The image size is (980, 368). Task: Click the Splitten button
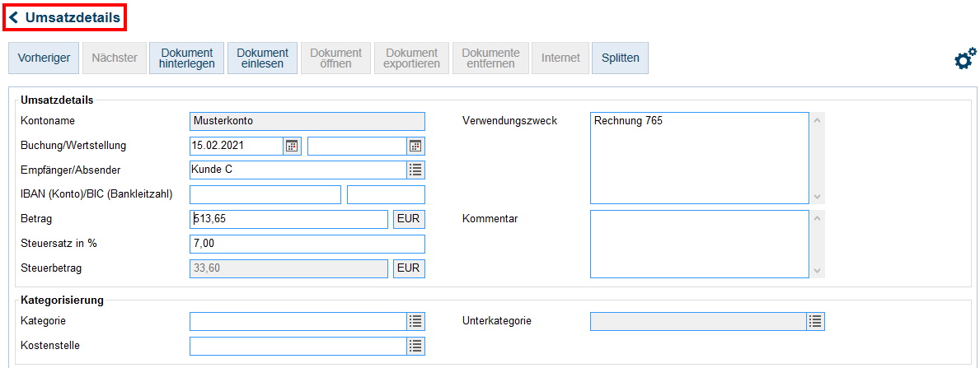(620, 58)
